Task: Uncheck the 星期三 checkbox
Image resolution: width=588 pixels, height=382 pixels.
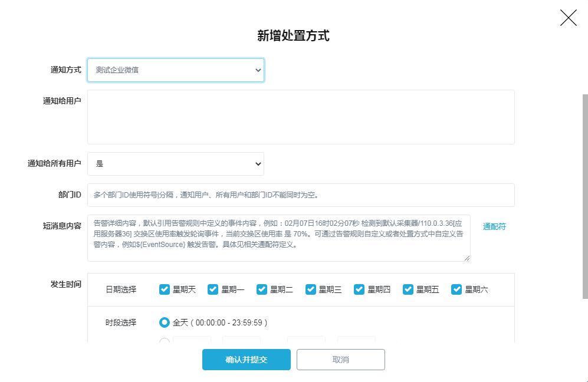Action: coord(310,289)
